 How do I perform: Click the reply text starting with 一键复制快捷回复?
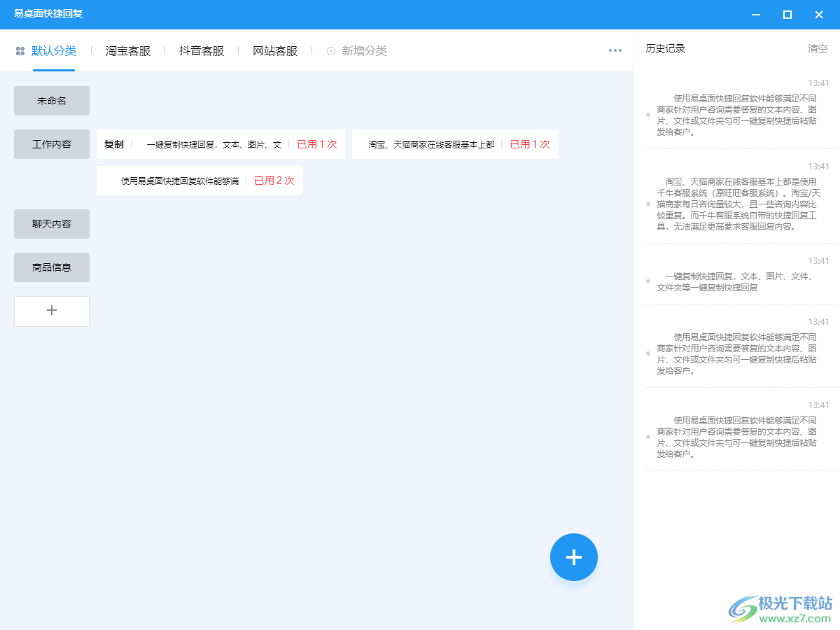[213, 144]
